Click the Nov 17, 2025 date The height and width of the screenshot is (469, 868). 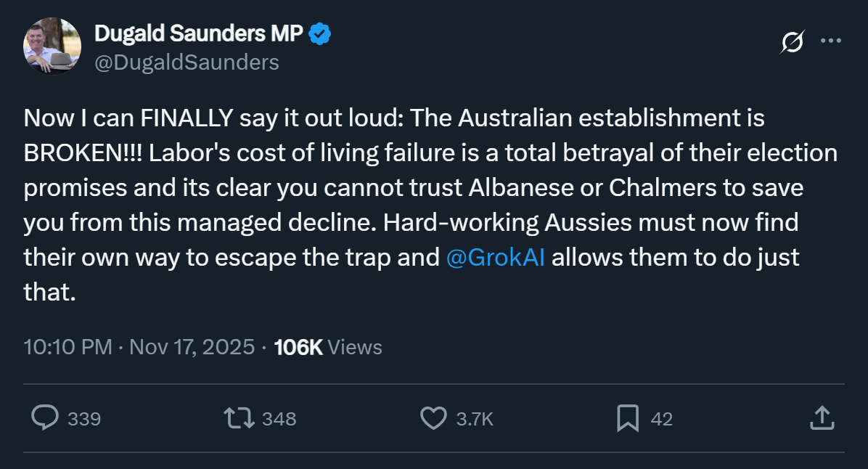pos(192,347)
